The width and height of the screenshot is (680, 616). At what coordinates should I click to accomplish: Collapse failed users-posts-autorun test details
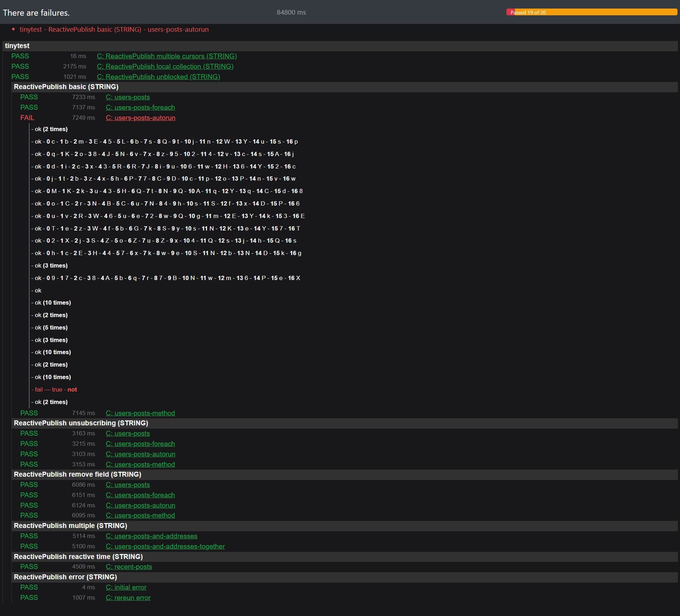[x=140, y=118]
